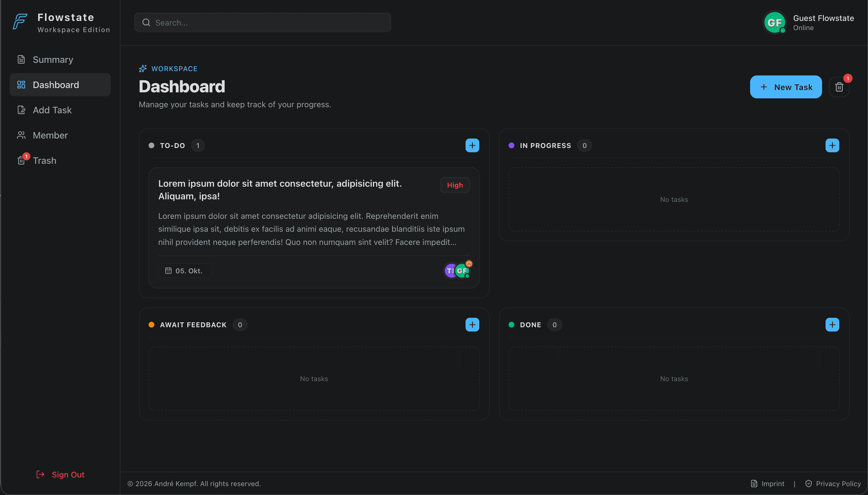Click the TO-DO count badge
The height and width of the screenshot is (495, 868).
[x=198, y=145]
